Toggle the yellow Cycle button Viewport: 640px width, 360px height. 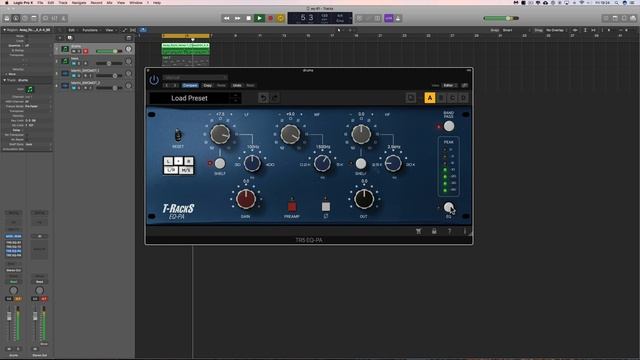[x=280, y=18]
